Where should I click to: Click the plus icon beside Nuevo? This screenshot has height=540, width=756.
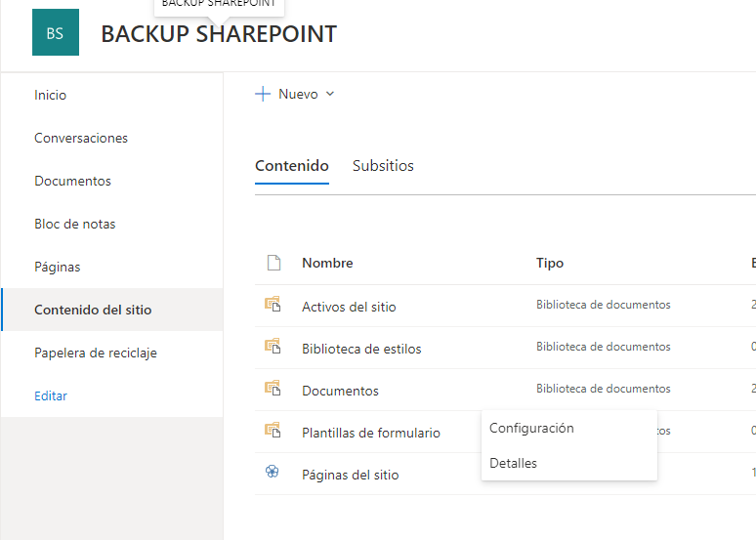click(263, 94)
